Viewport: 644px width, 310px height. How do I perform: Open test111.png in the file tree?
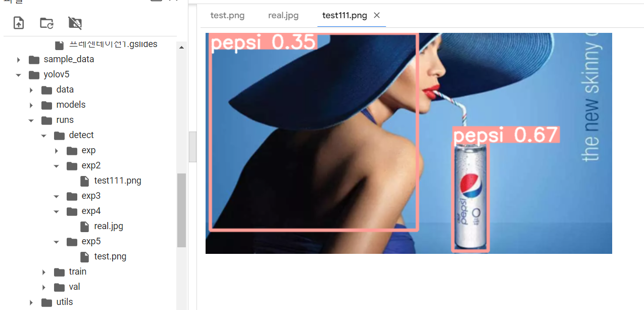pyautogui.click(x=118, y=181)
